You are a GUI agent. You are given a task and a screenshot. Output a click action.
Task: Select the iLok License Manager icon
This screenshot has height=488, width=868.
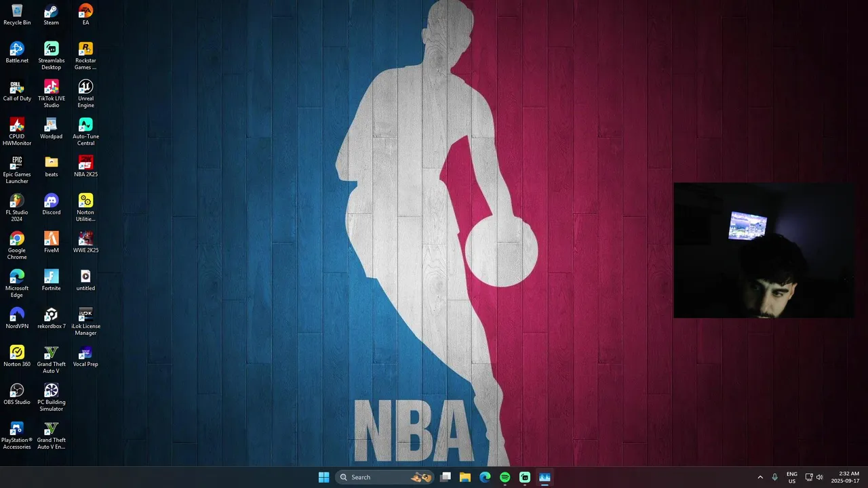click(85, 321)
